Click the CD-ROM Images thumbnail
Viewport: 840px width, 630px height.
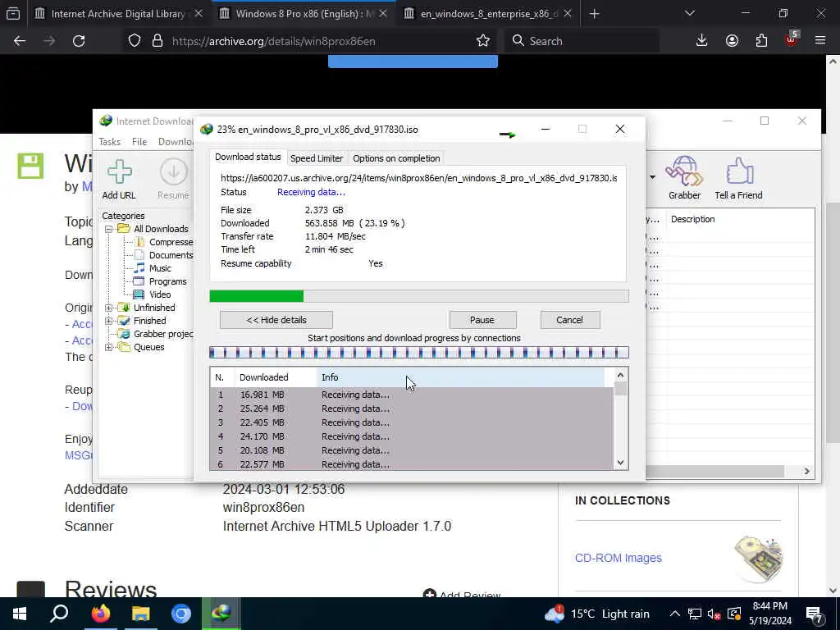click(758, 559)
